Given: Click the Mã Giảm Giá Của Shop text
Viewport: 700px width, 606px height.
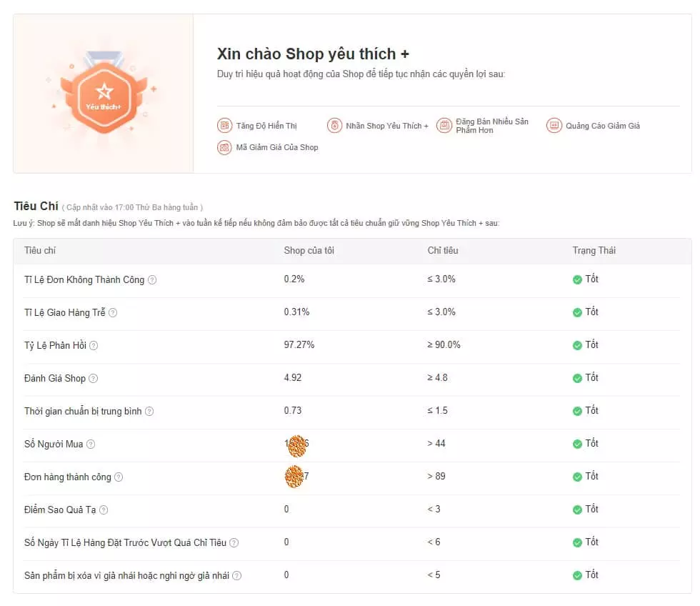Looking at the screenshot, I should [x=277, y=147].
